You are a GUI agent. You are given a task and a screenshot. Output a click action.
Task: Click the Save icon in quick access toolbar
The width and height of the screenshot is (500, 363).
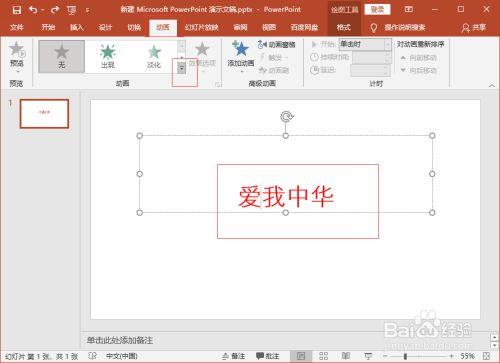[16, 10]
